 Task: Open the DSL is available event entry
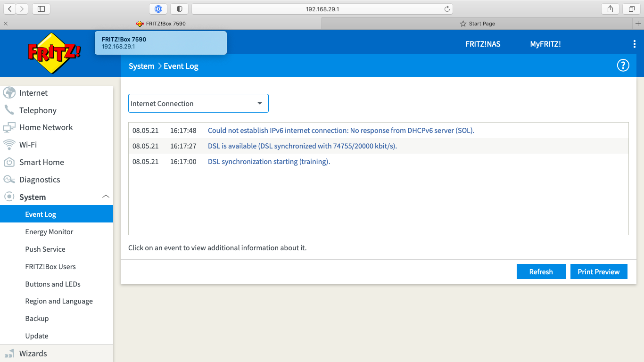coord(302,146)
